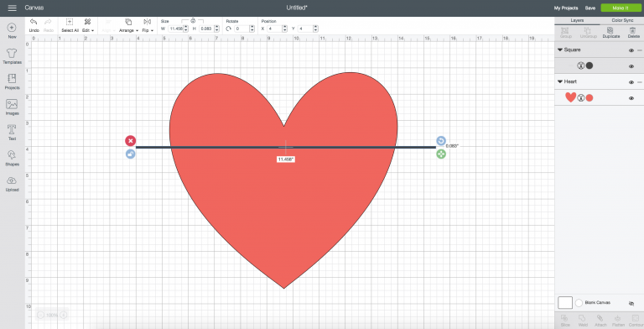This screenshot has width=644, height=329.
Task: Click the red delete handle on the line
Action: [130, 141]
